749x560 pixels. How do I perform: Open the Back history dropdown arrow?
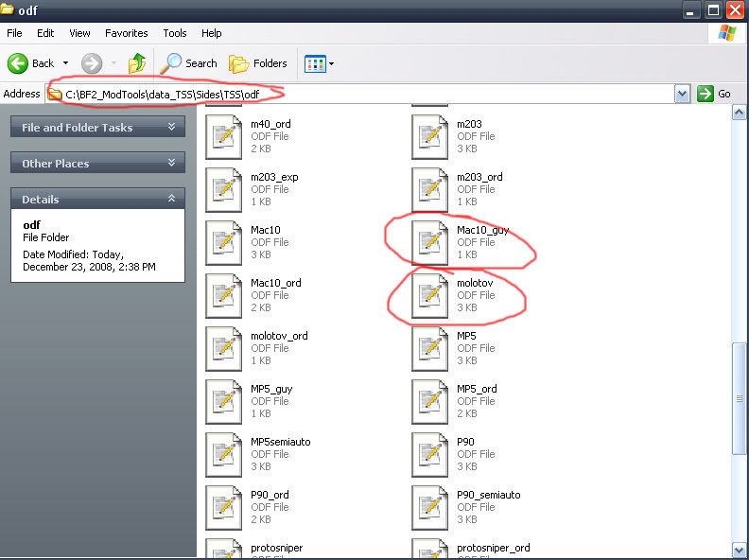(x=66, y=63)
